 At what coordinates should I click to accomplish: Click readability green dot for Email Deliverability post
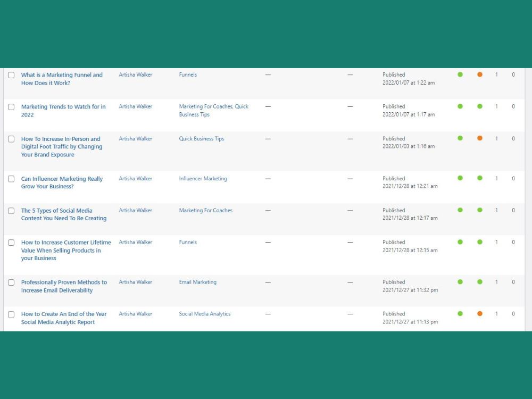pyautogui.click(x=480, y=281)
